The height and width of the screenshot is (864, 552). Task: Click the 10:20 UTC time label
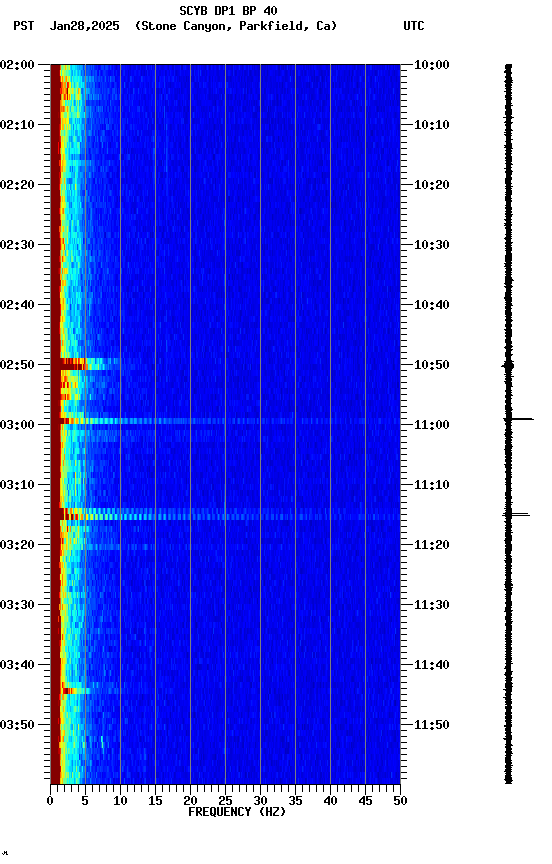[431, 185]
